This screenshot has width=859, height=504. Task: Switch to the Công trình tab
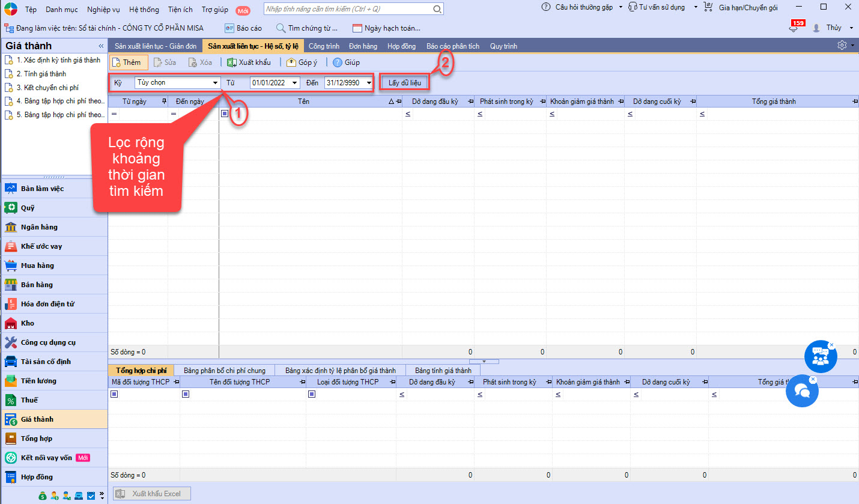pyautogui.click(x=324, y=46)
